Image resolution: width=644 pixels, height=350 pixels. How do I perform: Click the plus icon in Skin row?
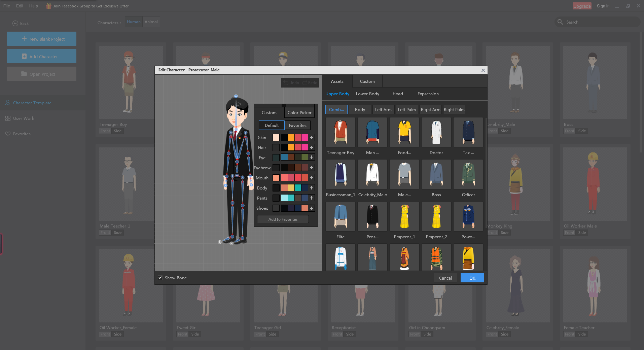pos(312,138)
